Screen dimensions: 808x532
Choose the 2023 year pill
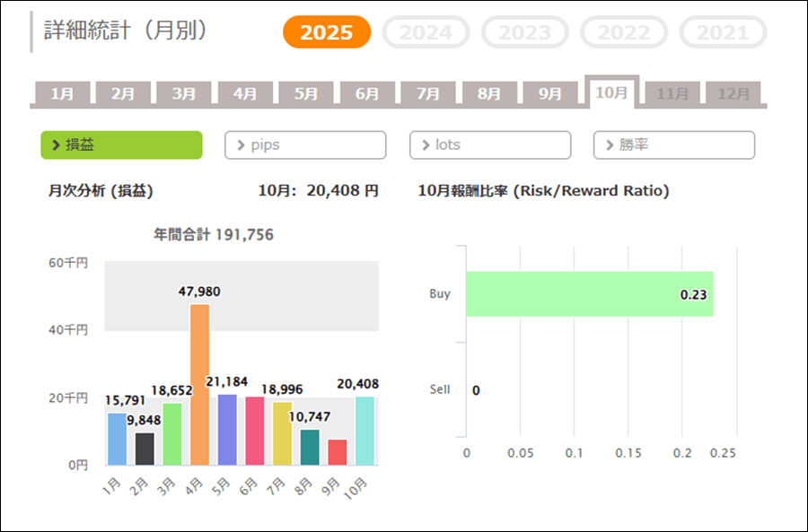[524, 33]
